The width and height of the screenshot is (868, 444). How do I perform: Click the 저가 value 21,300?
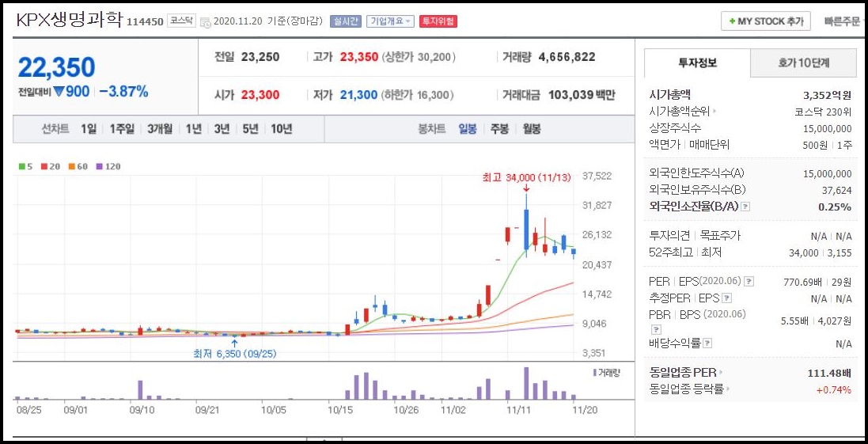(358, 95)
